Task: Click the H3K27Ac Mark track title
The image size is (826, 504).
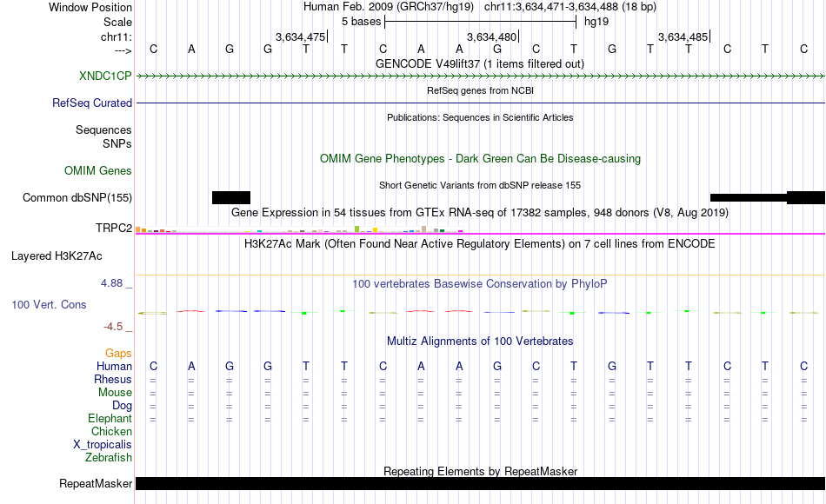Action: click(480, 244)
